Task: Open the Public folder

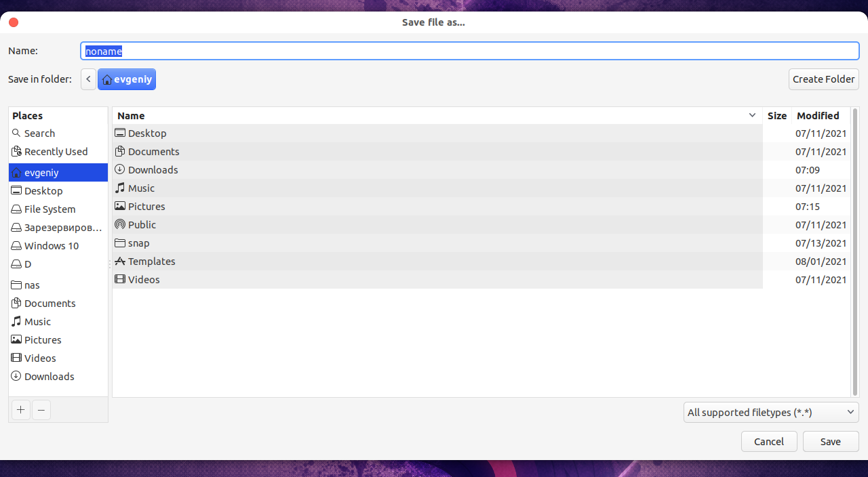Action: pyautogui.click(x=142, y=224)
